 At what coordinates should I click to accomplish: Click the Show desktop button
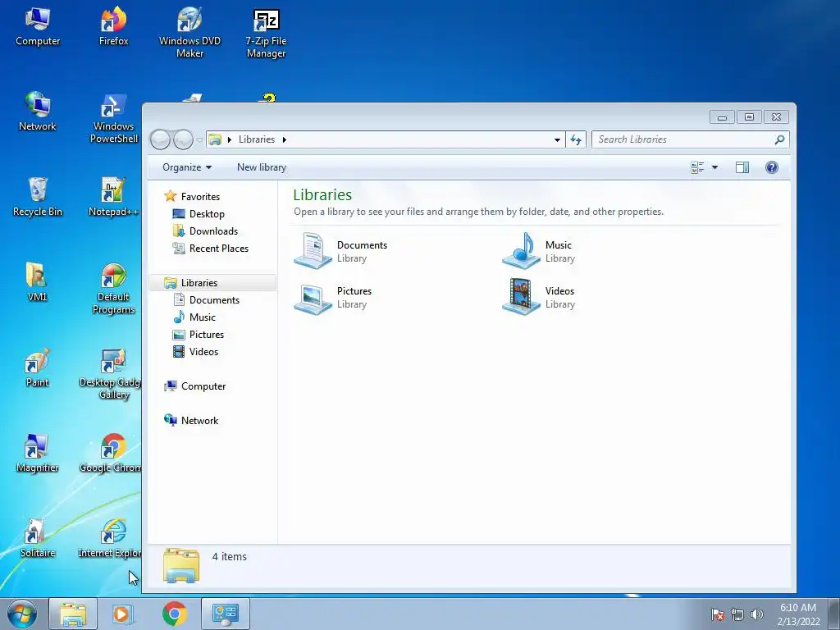[x=834, y=614]
